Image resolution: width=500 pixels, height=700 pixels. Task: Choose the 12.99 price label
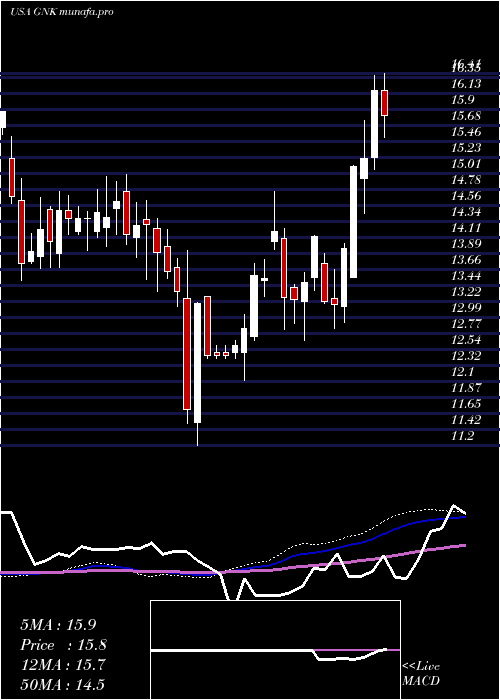point(466,308)
